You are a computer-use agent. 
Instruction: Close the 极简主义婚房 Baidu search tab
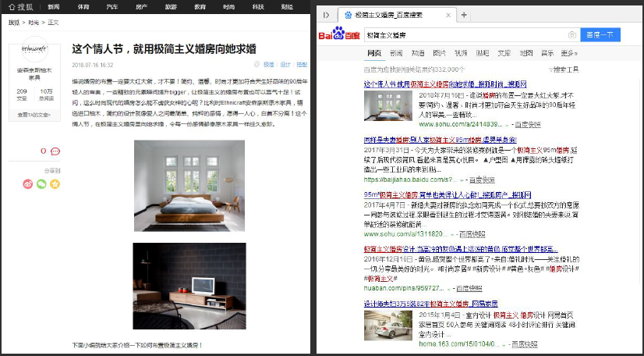(448, 15)
